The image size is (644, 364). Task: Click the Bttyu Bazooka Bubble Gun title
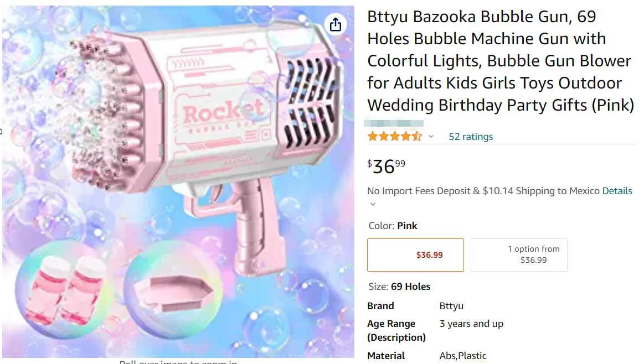(x=499, y=61)
